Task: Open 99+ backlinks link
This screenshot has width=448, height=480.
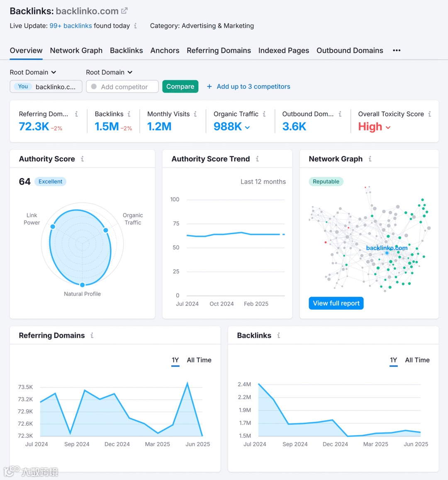Action: click(x=71, y=26)
